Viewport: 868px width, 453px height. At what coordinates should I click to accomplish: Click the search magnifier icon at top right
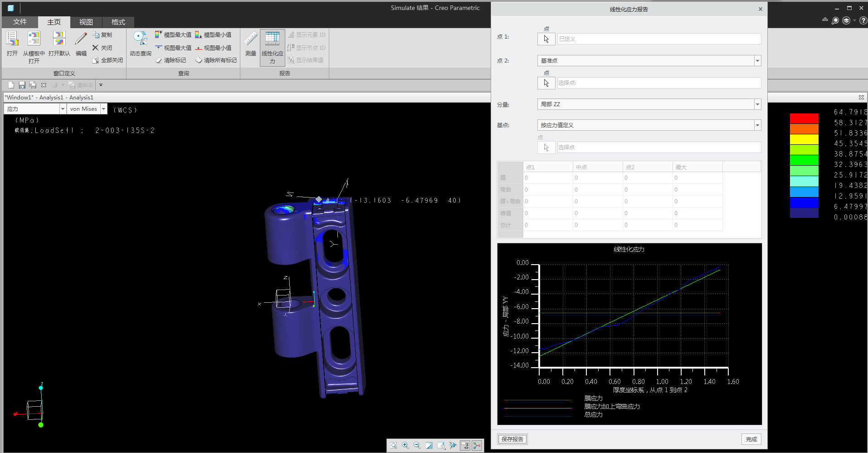(x=835, y=20)
